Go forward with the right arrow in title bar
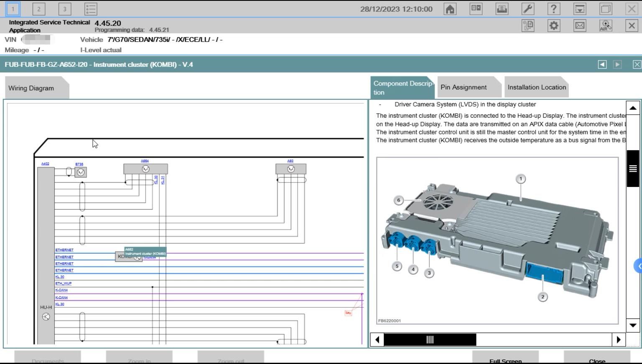Viewport: 642px width, 364px height. tap(617, 64)
